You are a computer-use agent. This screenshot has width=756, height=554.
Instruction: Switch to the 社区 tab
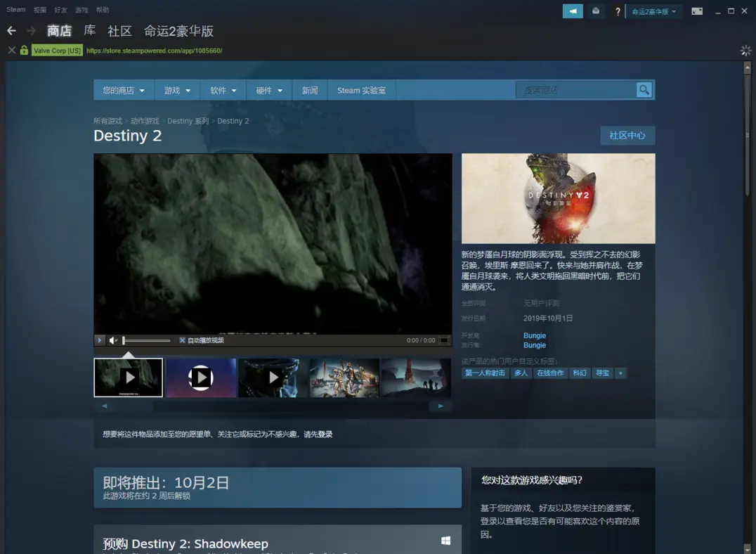pyautogui.click(x=119, y=31)
